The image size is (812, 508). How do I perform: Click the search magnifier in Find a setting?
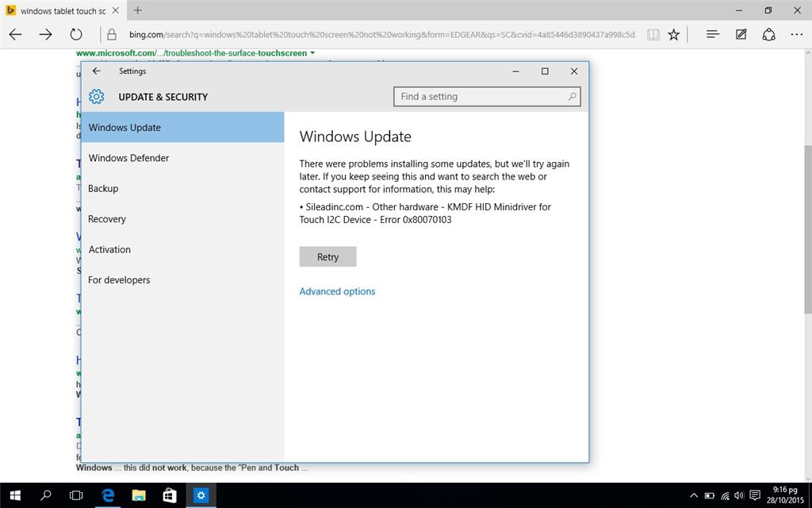point(572,96)
